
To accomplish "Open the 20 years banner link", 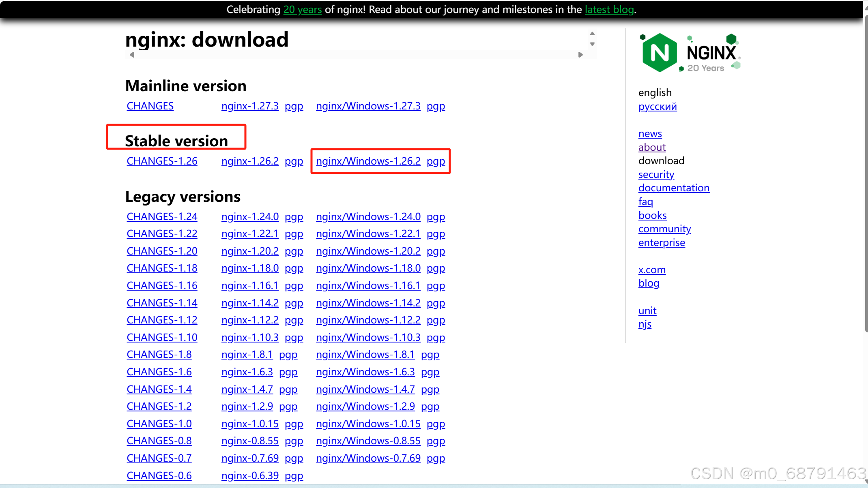I will pyautogui.click(x=302, y=9).
